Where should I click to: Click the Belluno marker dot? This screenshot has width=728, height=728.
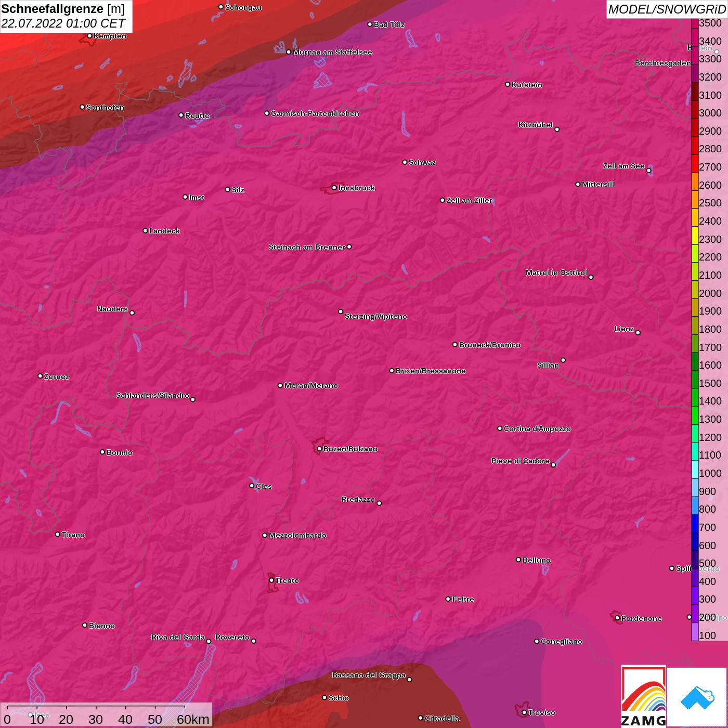[x=518, y=560]
